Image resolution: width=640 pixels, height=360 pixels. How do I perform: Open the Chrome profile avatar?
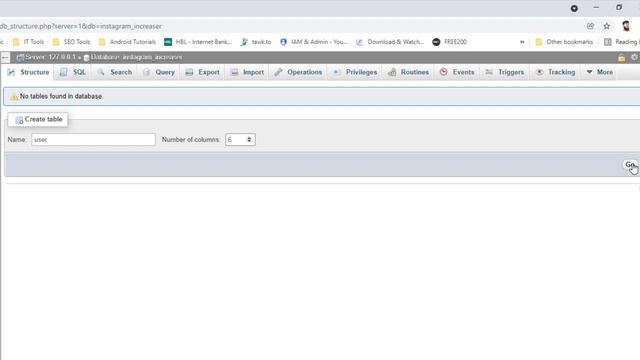(626, 26)
